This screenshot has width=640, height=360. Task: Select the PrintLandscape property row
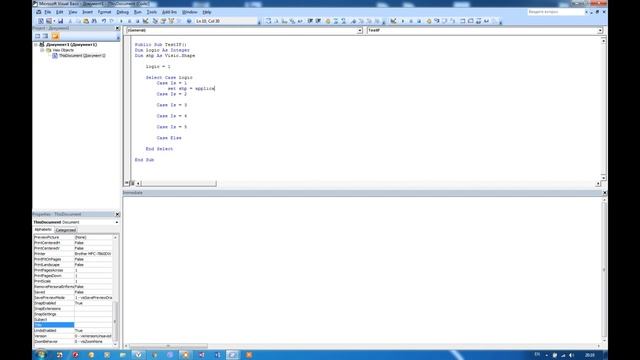73,265
